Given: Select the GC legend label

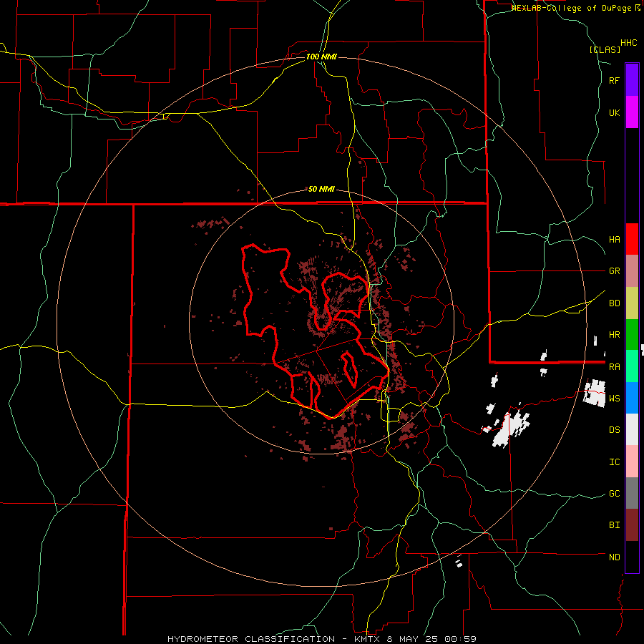Looking at the screenshot, I should pyautogui.click(x=614, y=494).
